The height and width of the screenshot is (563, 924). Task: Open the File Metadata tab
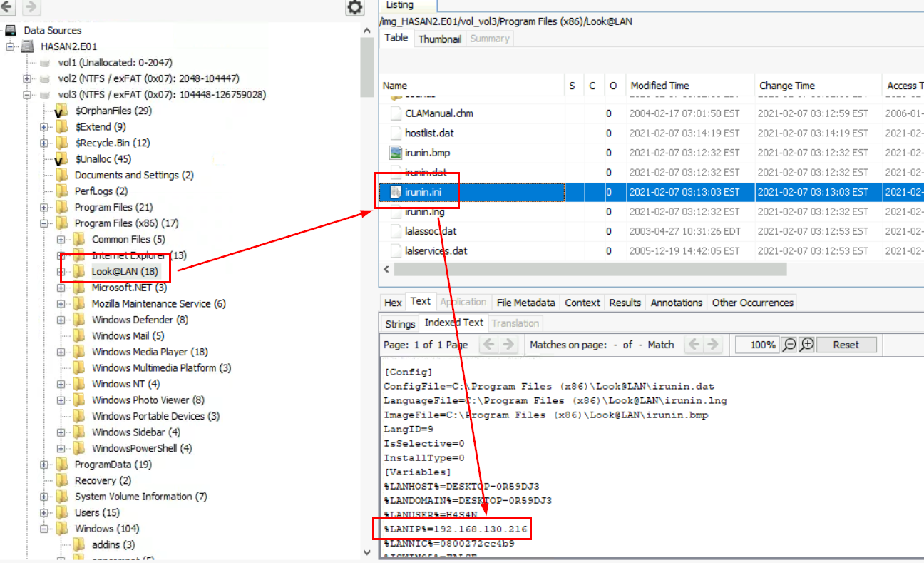526,303
